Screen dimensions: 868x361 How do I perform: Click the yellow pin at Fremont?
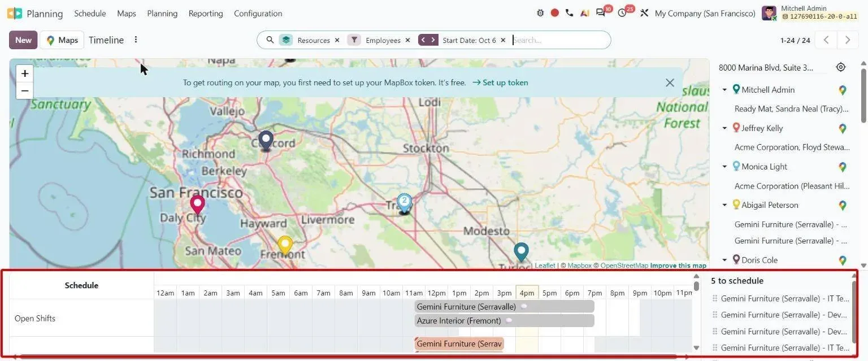(x=285, y=246)
